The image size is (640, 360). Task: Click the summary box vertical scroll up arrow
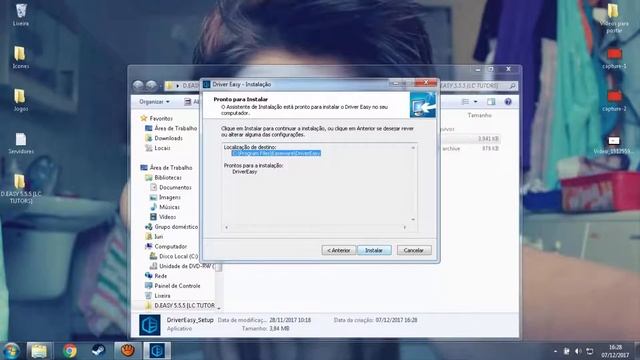tap(413, 148)
